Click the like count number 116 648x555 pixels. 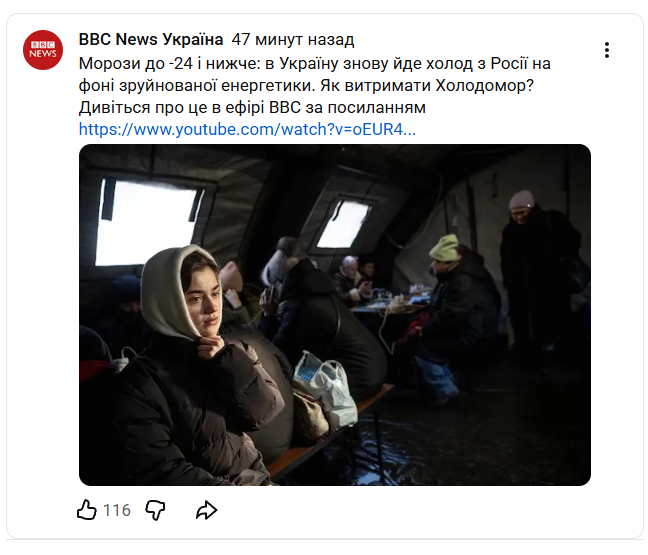pyautogui.click(x=117, y=510)
